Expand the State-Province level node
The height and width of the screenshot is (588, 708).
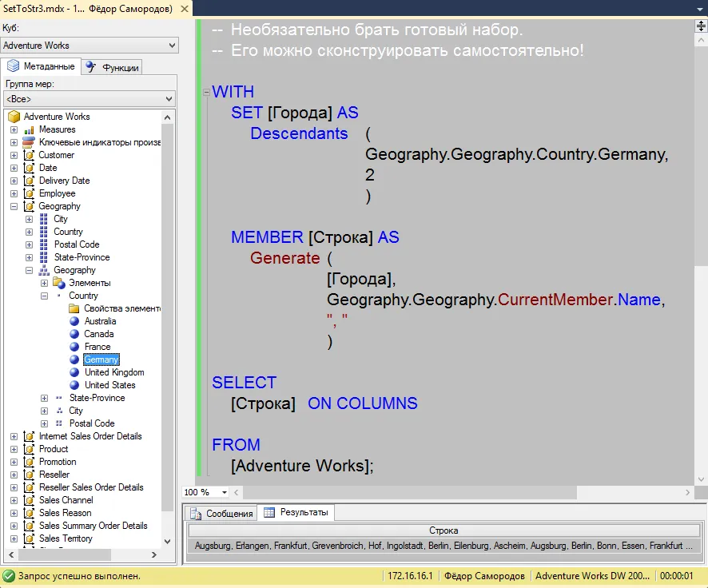(44, 398)
